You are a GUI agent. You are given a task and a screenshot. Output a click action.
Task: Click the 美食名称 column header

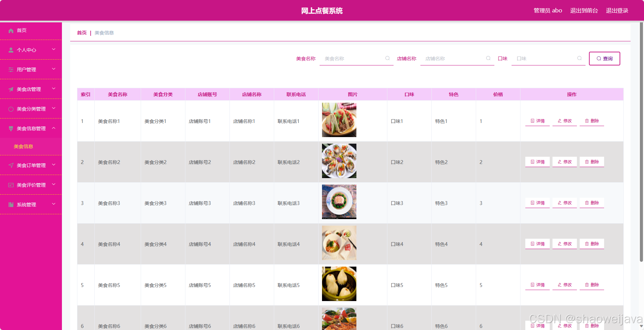[x=118, y=94]
